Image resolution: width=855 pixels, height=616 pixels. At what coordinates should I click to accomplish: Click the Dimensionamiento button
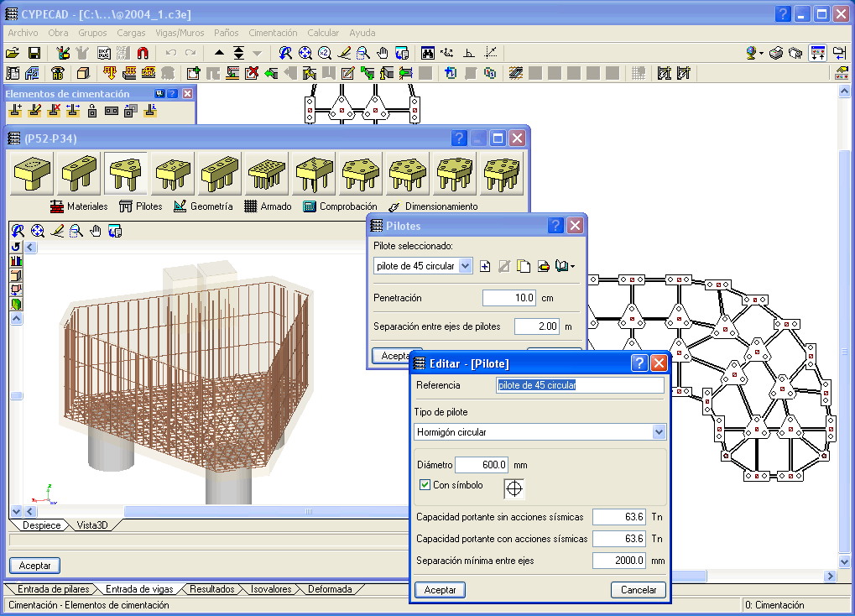click(x=434, y=206)
